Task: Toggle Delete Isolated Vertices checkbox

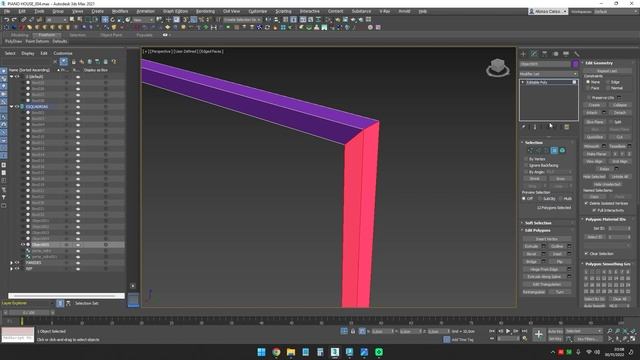Action: click(587, 203)
